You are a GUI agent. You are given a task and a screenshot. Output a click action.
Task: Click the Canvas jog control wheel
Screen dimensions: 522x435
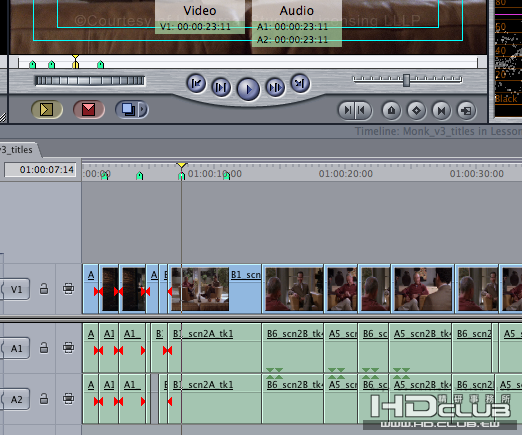tap(90, 80)
